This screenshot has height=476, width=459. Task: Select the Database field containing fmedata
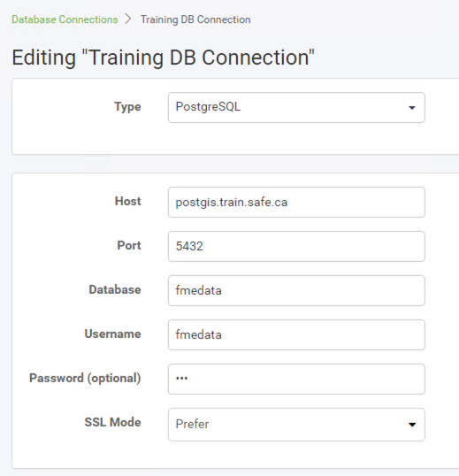296,290
